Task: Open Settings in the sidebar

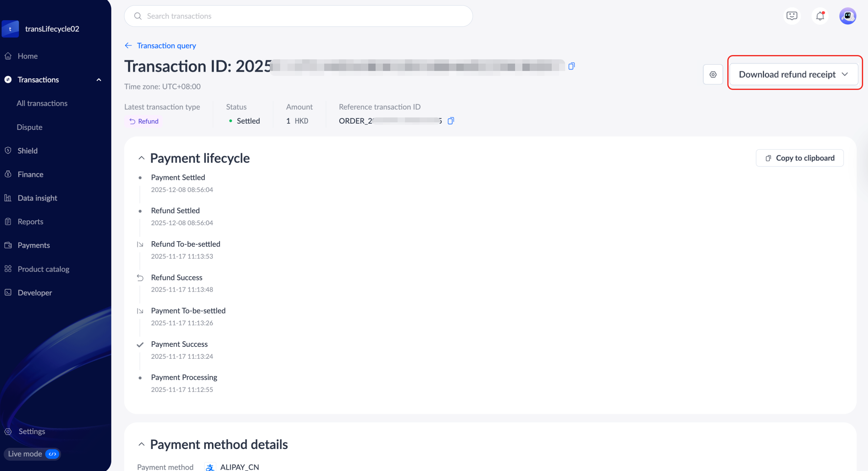Action: click(x=31, y=431)
